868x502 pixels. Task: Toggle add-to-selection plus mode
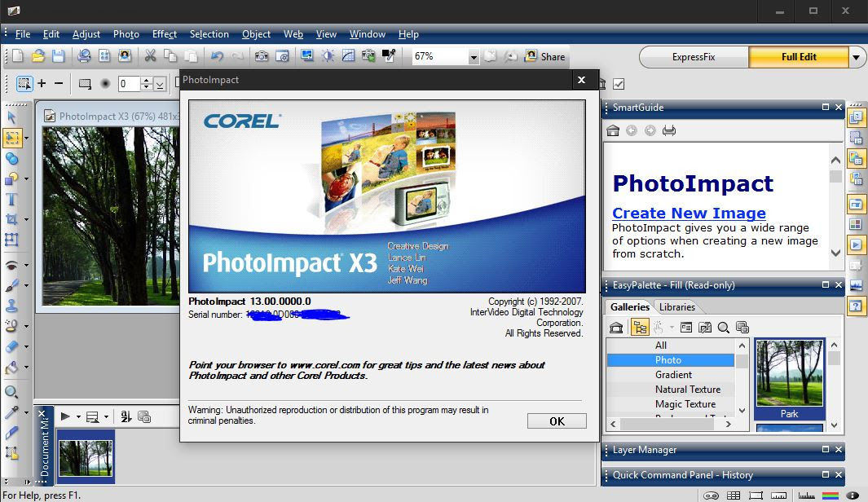[42, 84]
